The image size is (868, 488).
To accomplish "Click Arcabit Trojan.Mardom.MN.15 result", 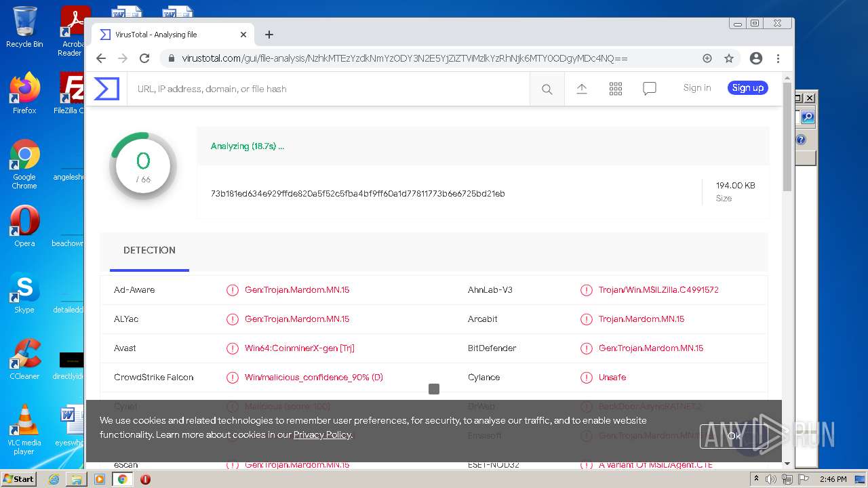I will [642, 319].
